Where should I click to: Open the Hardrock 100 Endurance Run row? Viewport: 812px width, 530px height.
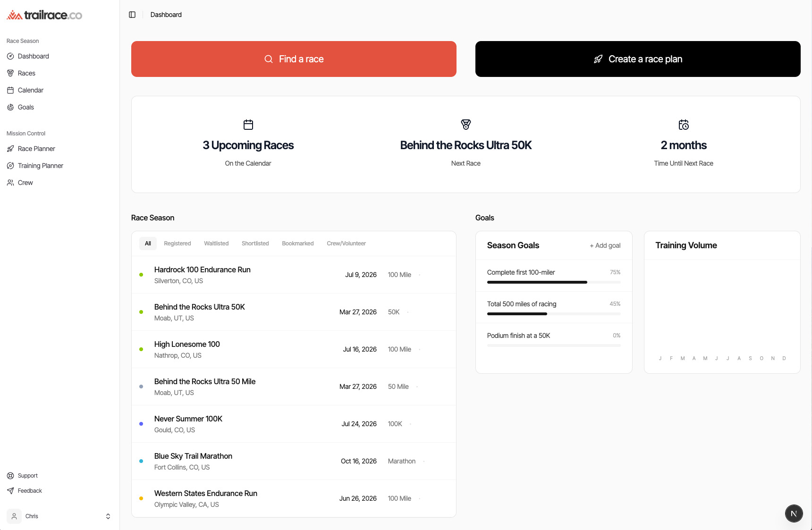coord(202,270)
